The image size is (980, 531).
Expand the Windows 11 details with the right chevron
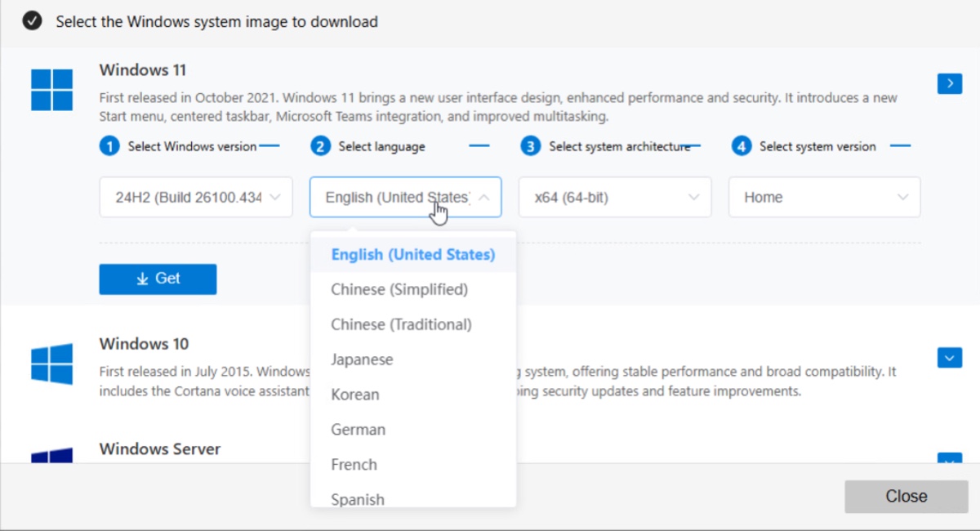[949, 83]
